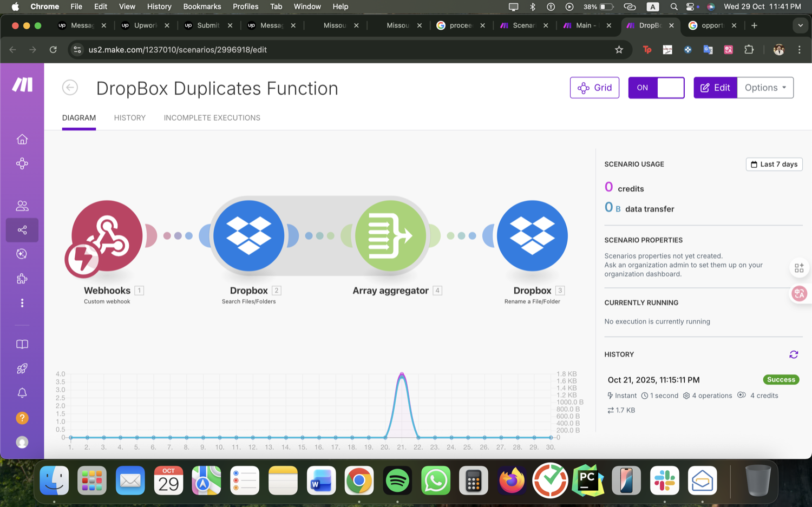This screenshot has width=812, height=507.
Task: Click the webhook instant trigger lightning badge
Action: point(82,259)
